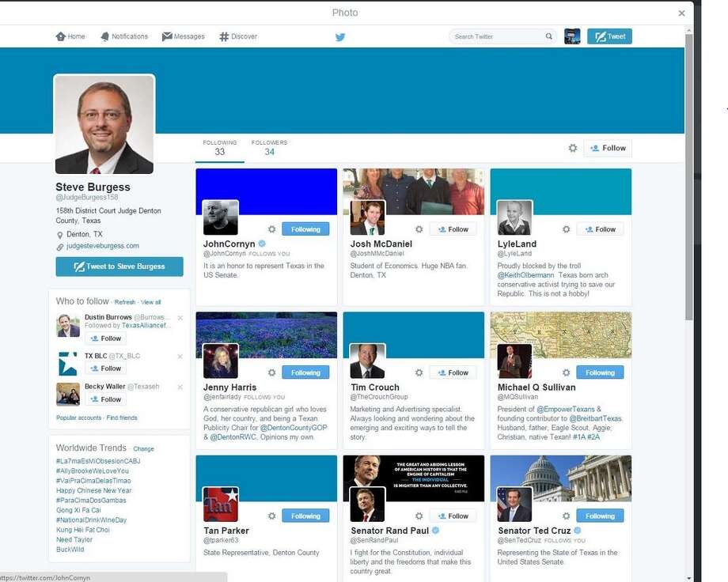
Task: Click the blue Tweet compose button
Action: click(609, 36)
